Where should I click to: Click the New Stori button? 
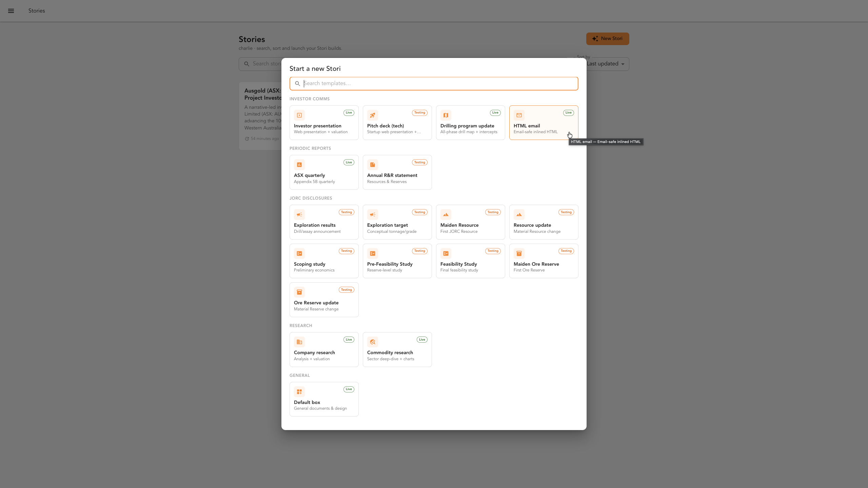coord(608,39)
